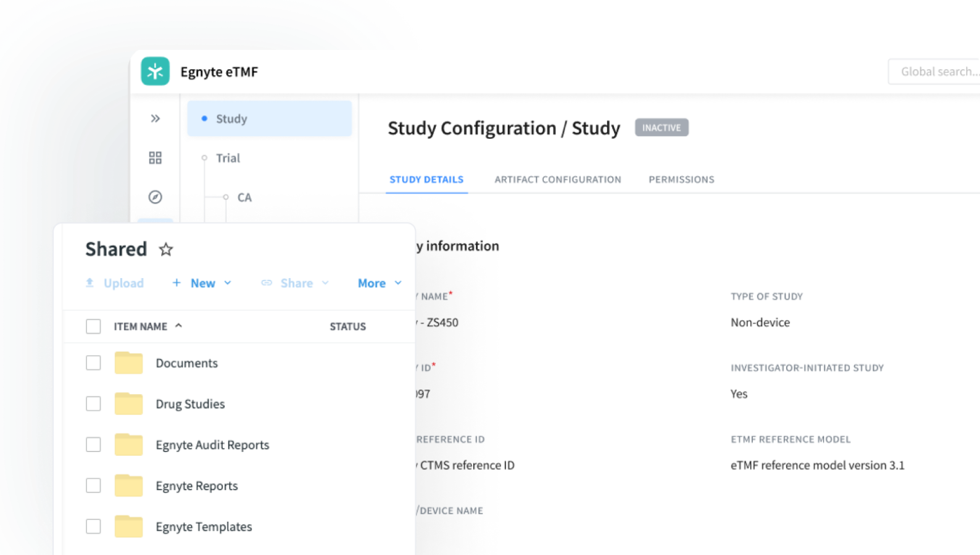Click the Documents folder icon
The image size is (980, 555).
pos(128,363)
